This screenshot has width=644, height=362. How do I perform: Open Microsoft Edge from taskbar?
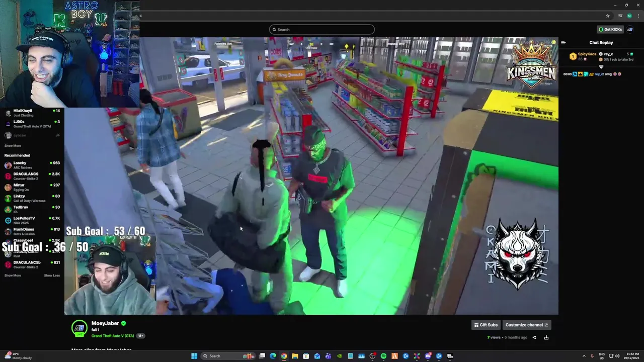click(273, 356)
